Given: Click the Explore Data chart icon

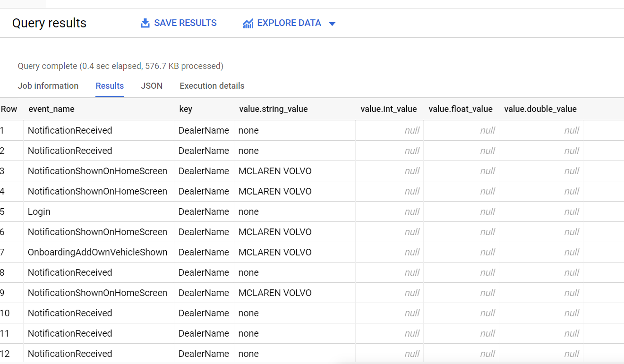Looking at the screenshot, I should click(248, 24).
